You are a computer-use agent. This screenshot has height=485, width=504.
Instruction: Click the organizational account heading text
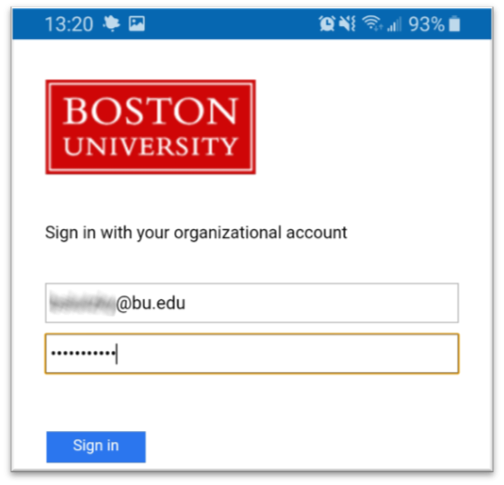point(196,233)
